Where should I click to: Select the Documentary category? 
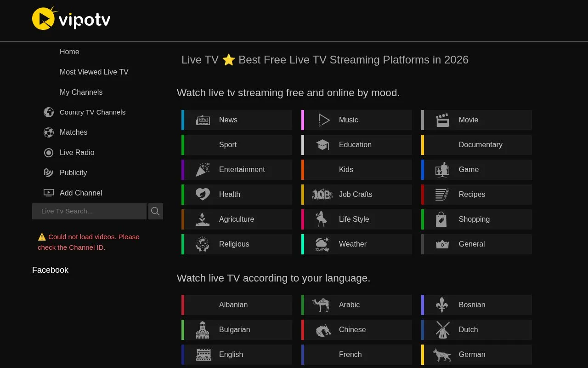tap(477, 145)
